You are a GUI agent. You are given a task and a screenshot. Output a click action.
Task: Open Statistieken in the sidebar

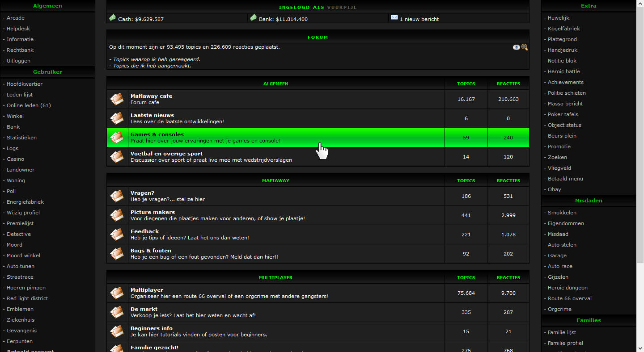[x=21, y=138]
